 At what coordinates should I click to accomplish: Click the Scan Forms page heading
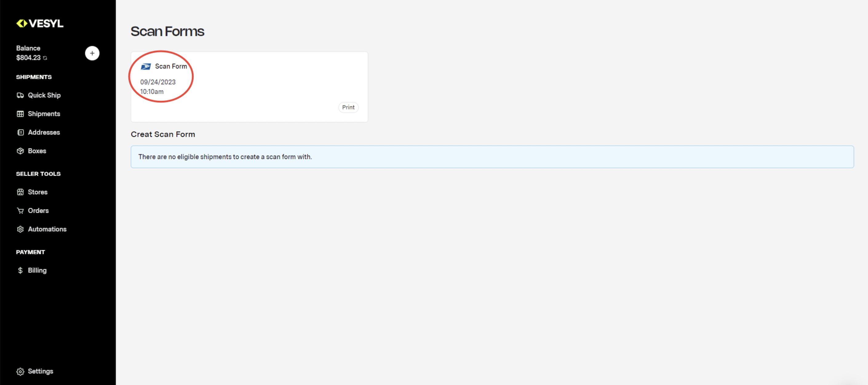pos(167,31)
